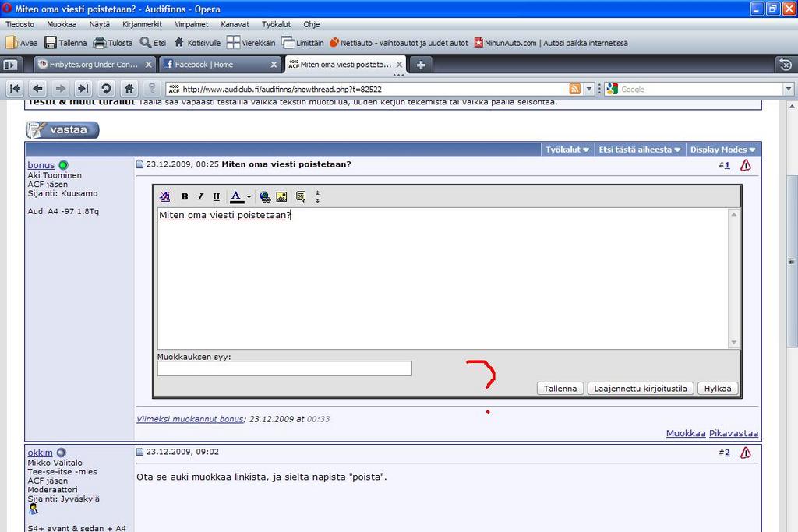The height and width of the screenshot is (532, 798).
Task: Open the Display Modes dropdown
Action: coord(722,150)
